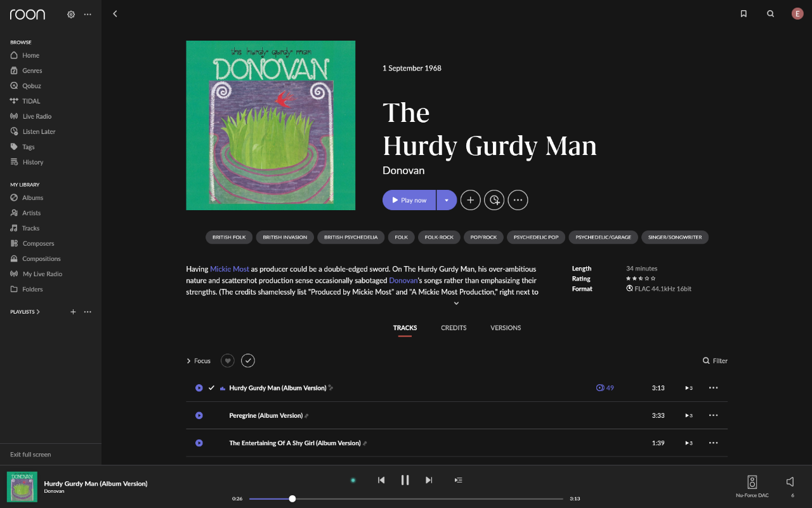Open the Donovan link in the review
Screen dimensions: 812x508
[403, 281]
